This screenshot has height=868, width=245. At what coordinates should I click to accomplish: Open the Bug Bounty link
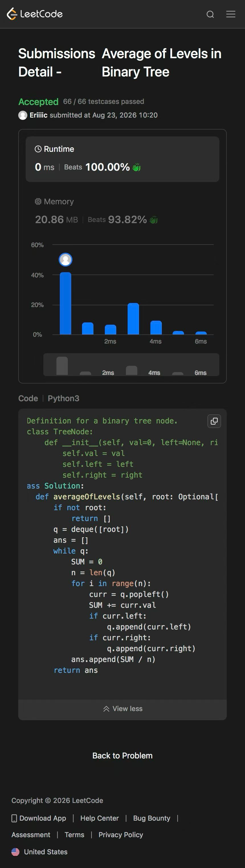152,818
